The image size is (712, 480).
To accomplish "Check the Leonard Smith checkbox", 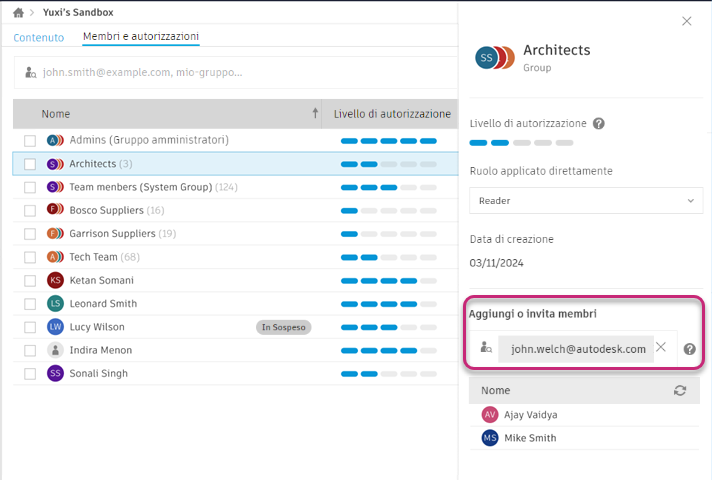I will (30, 304).
